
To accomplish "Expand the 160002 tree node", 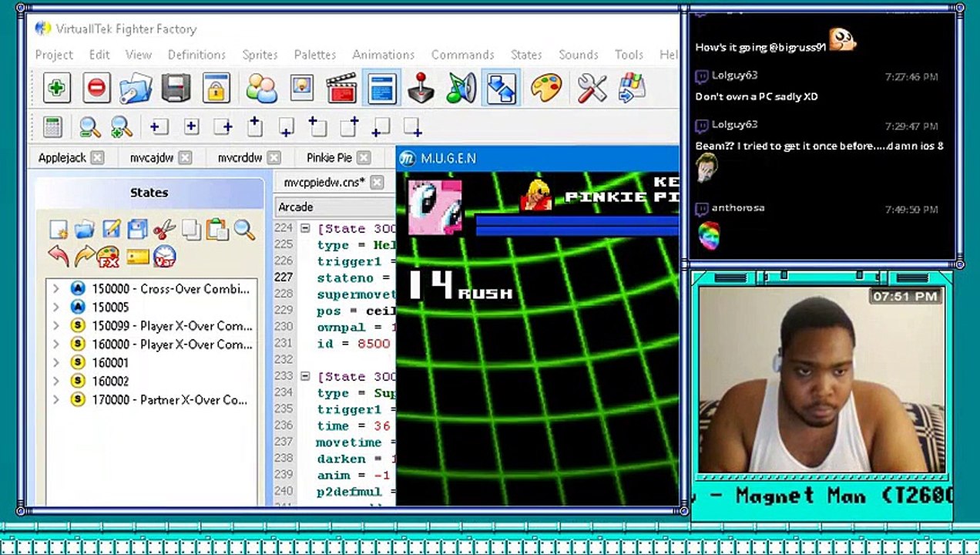I will (55, 381).
